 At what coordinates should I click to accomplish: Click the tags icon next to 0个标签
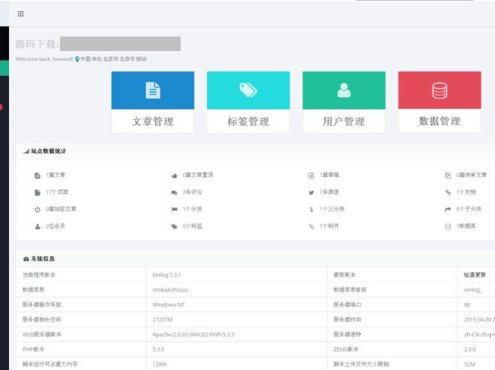(174, 227)
